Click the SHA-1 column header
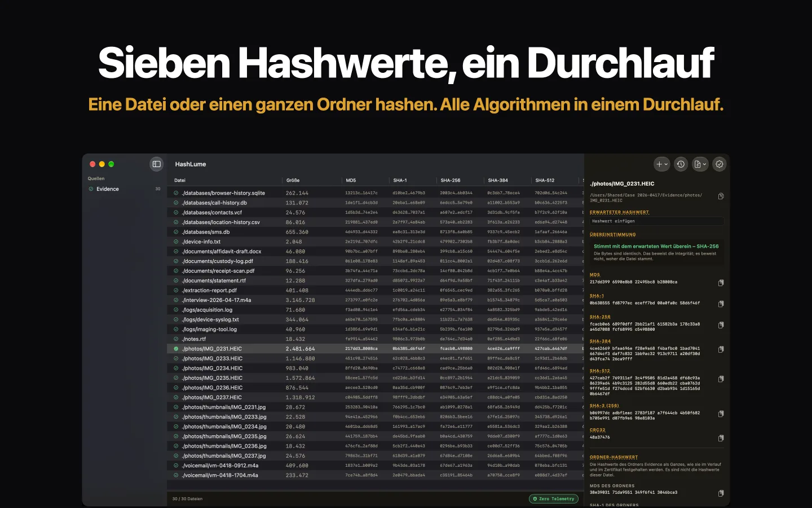Image resolution: width=812 pixels, height=508 pixels. pos(400,181)
